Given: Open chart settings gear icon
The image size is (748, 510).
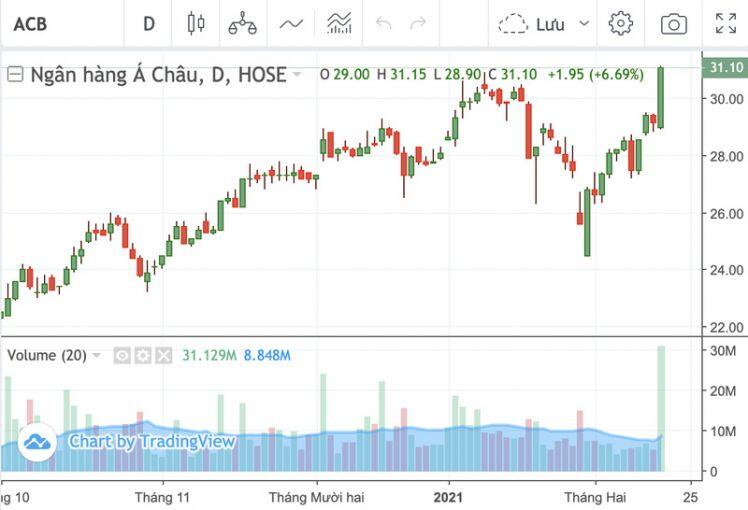Looking at the screenshot, I should pyautogui.click(x=620, y=23).
